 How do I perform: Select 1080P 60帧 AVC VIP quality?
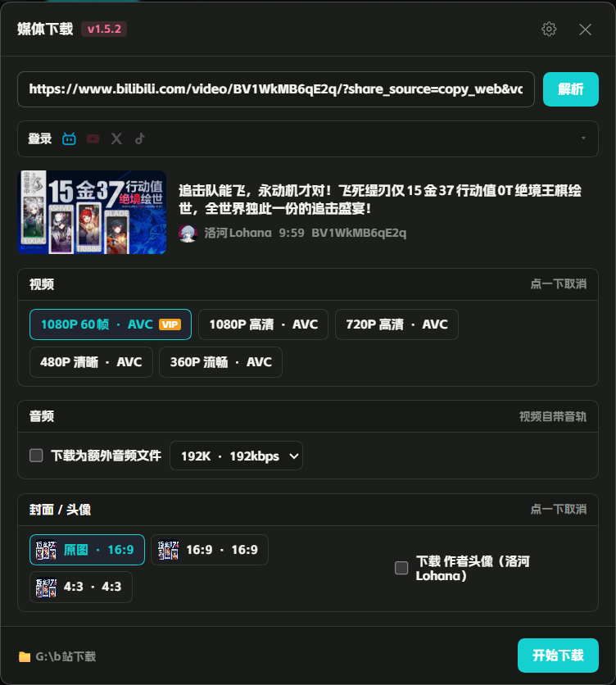click(x=111, y=324)
